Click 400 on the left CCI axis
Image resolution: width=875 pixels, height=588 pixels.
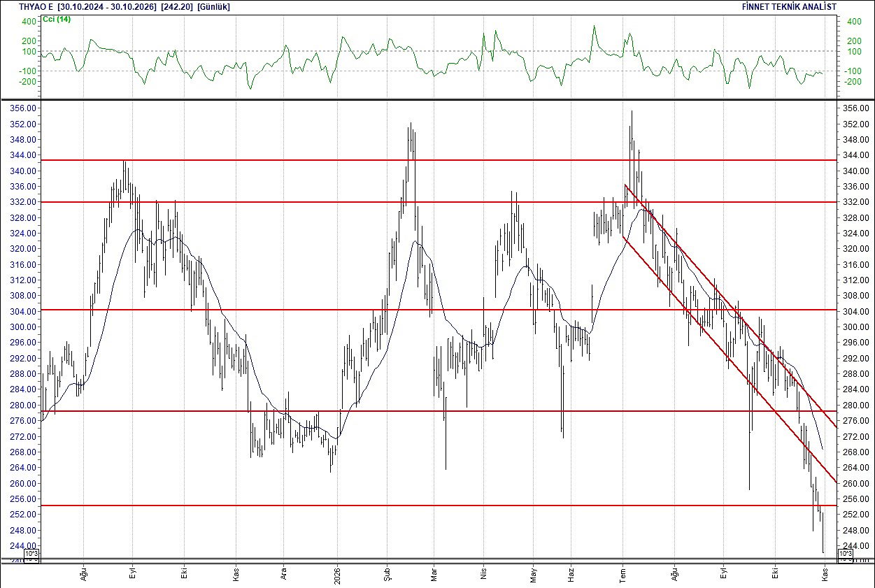pos(29,22)
